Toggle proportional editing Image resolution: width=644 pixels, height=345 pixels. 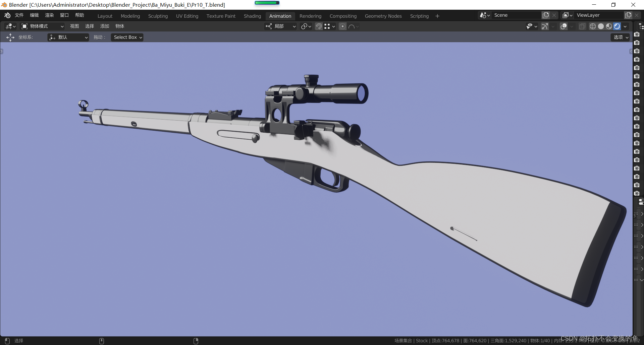point(342,26)
